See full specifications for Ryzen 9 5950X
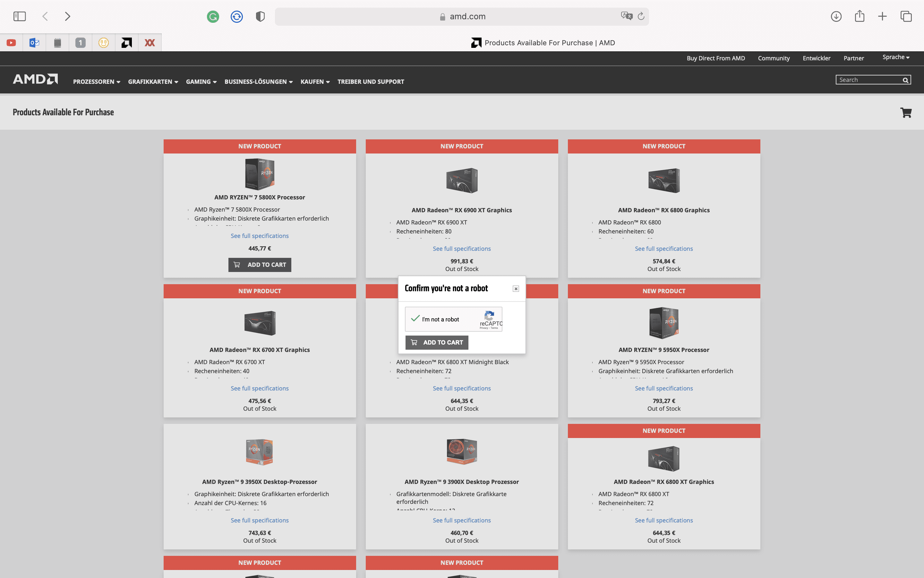 pos(663,389)
